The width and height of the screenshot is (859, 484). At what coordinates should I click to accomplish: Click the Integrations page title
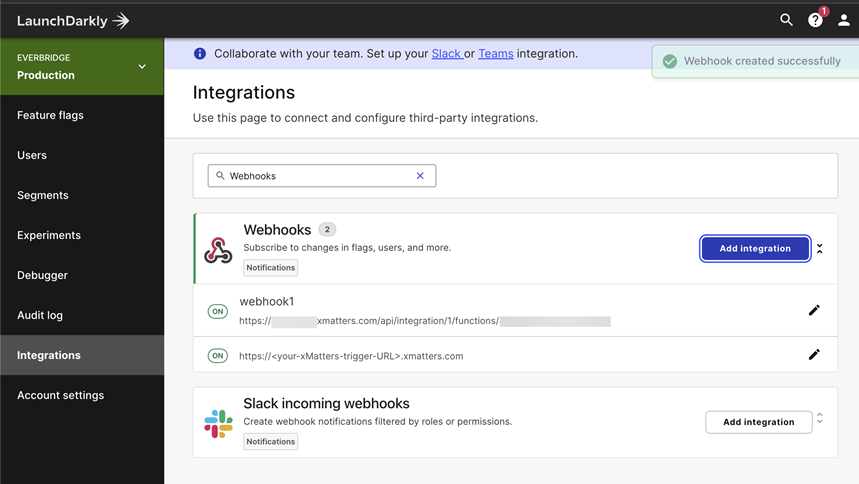pos(244,92)
